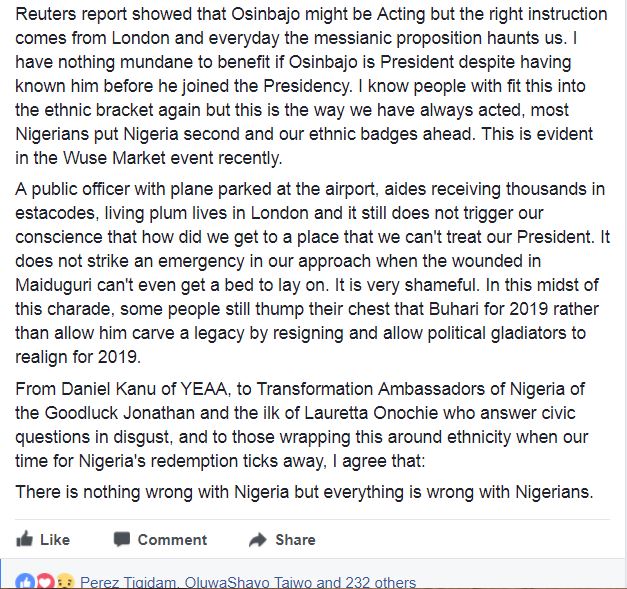Click the yellow face reaction emoji

pos(62,582)
